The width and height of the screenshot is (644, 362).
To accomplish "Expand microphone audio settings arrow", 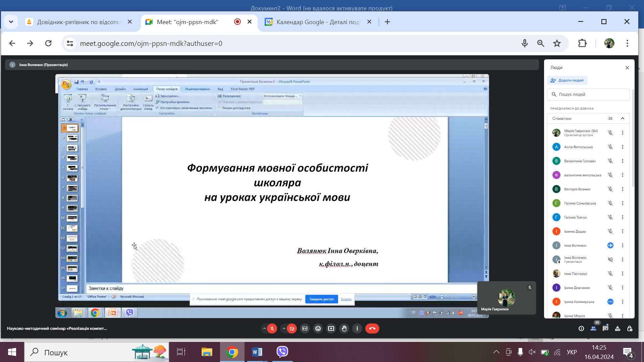I will tap(264, 328).
